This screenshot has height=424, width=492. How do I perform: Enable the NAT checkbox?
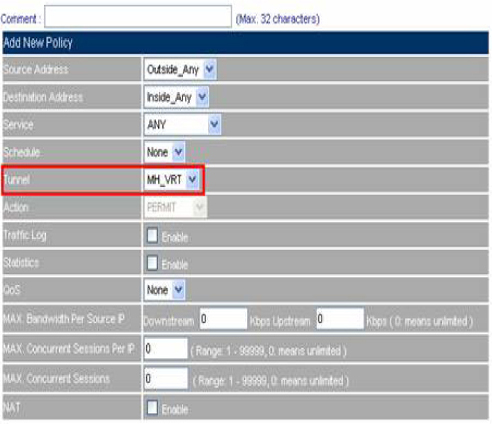(152, 407)
